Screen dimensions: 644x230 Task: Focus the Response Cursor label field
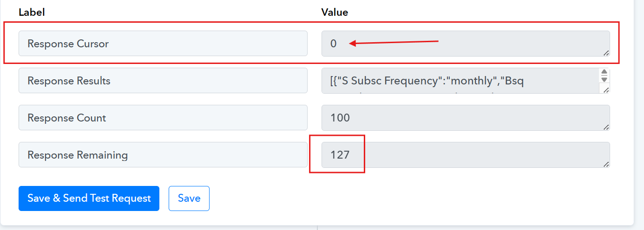163,44
